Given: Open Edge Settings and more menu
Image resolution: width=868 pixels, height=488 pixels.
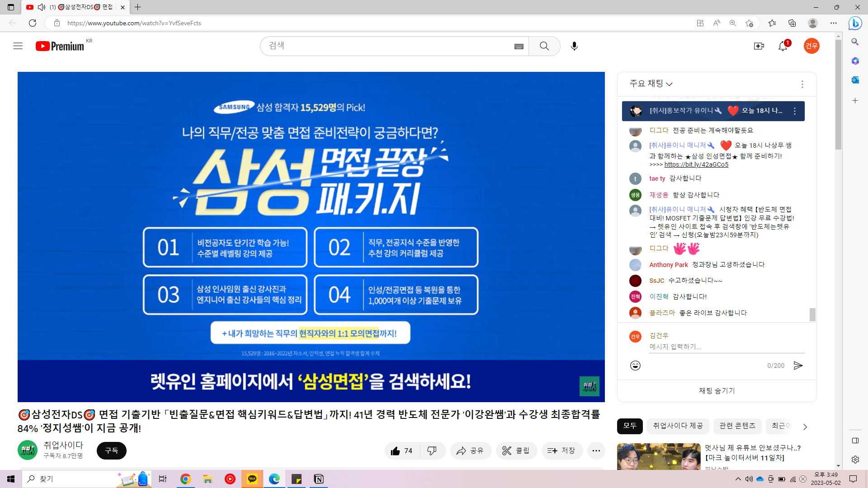Looking at the screenshot, I should [x=834, y=23].
